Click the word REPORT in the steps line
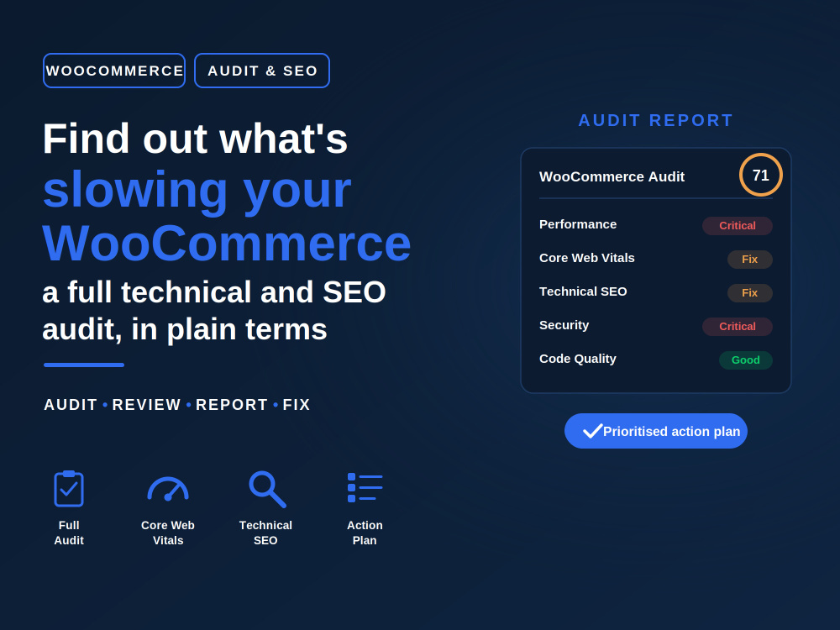Viewport: 840px width, 630px height. [232, 405]
